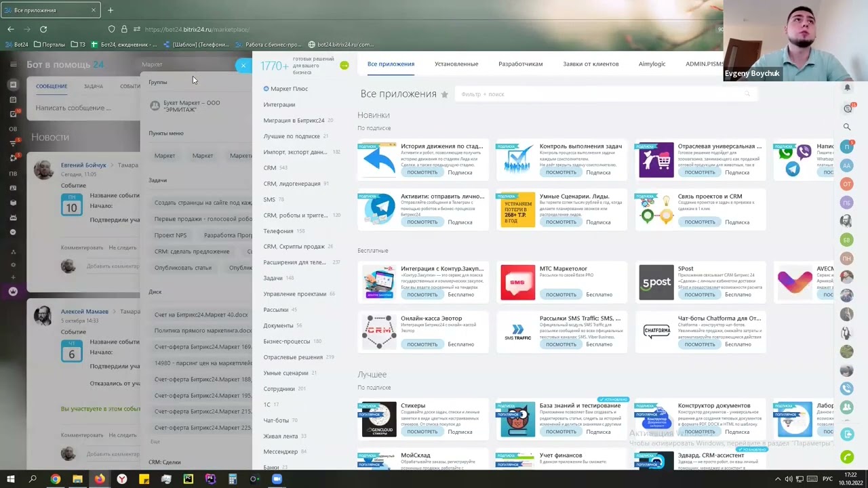Open the Интеграции category
This screenshot has height=488, width=868.
click(279, 104)
